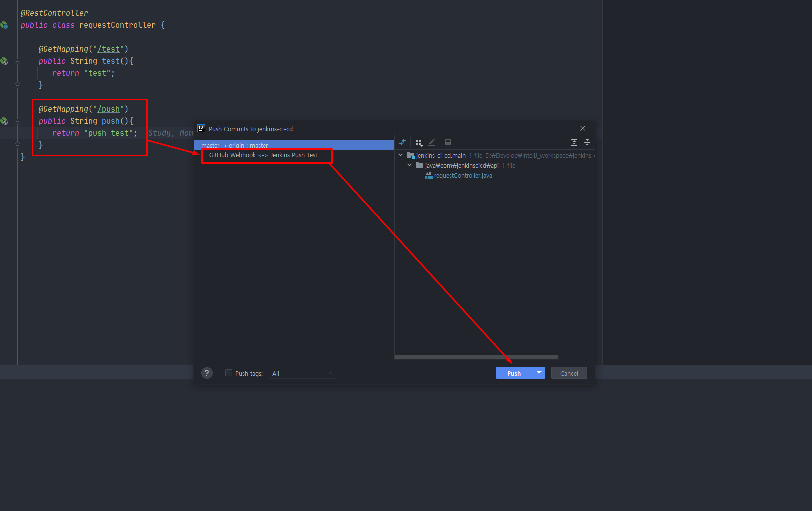Click the Cancel button

(569, 373)
